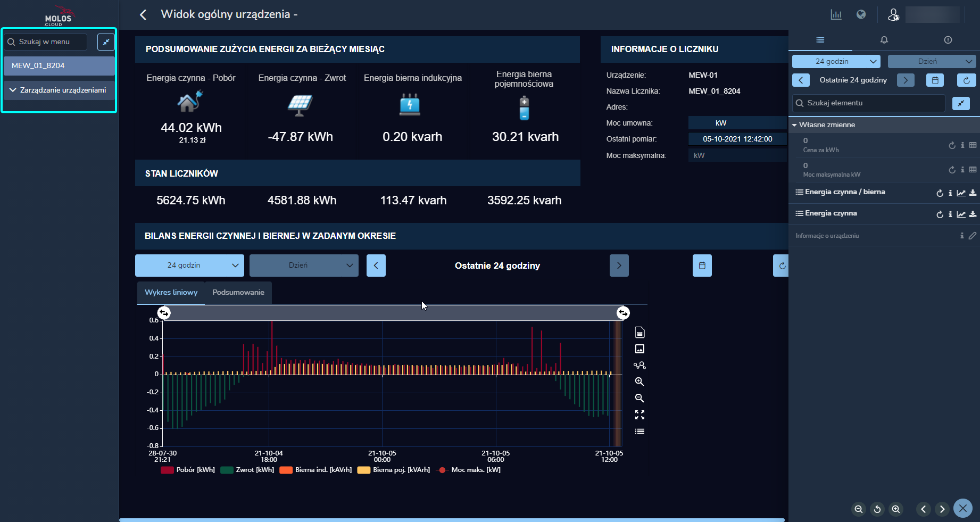980x522 pixels.
Task: Download Energia czynna / bierna data
Action: (x=973, y=193)
